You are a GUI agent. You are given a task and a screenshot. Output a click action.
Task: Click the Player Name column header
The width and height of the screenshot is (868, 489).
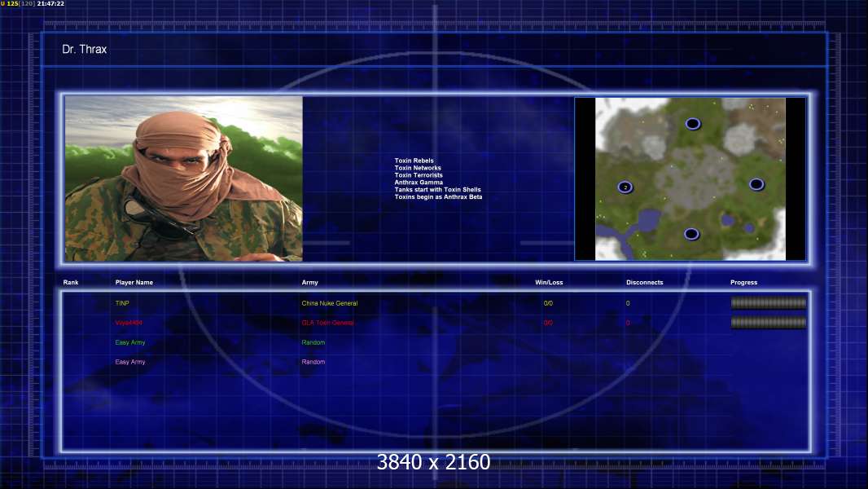pyautogui.click(x=134, y=283)
